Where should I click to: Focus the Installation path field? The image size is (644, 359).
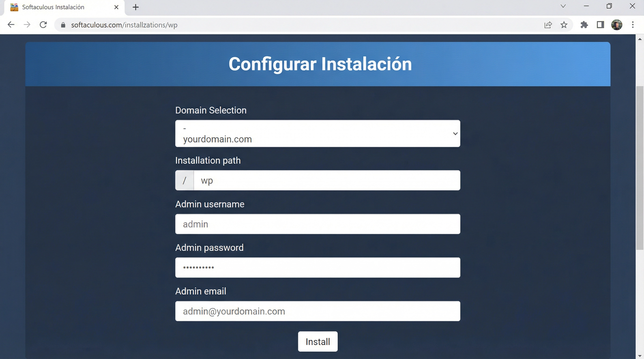point(327,180)
